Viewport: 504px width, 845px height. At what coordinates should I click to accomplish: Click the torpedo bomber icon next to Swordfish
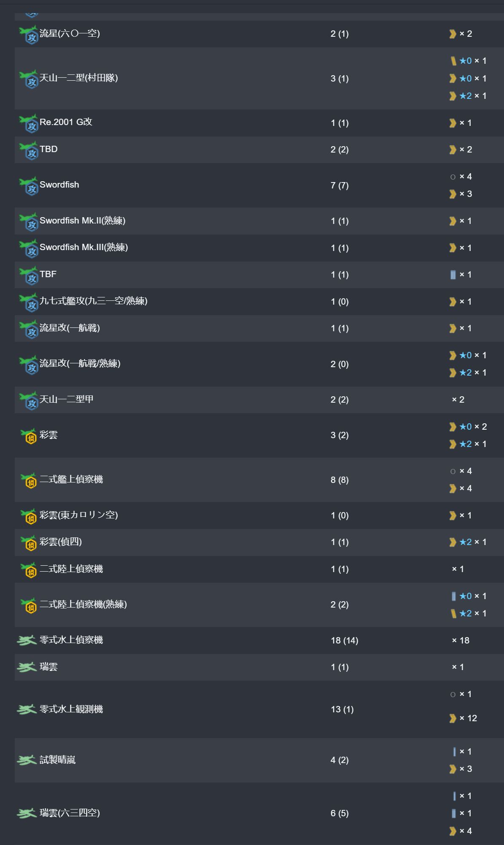[x=29, y=186]
